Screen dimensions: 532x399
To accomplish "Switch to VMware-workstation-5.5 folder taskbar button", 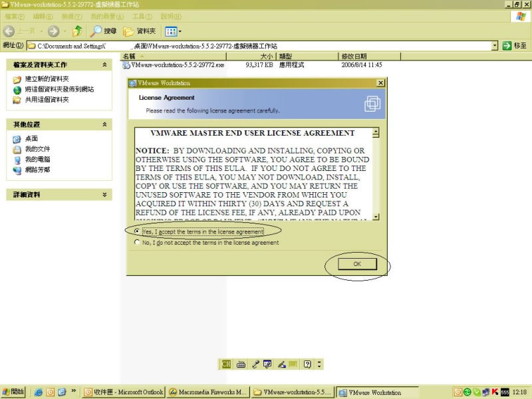I will point(293,392).
